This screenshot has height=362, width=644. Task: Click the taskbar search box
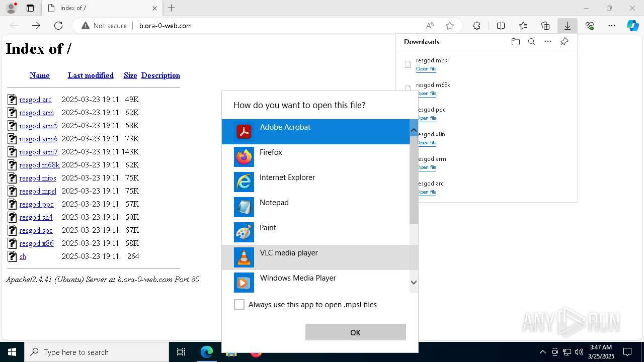click(x=97, y=352)
